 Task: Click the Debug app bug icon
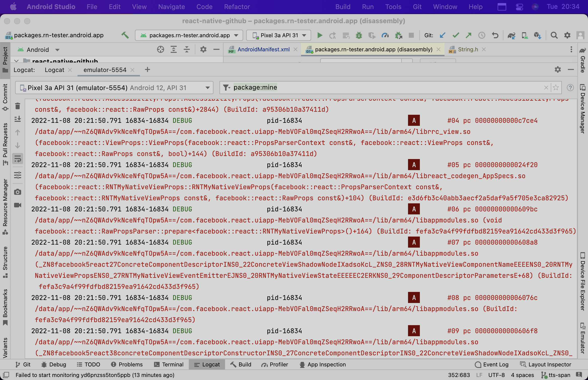point(359,35)
